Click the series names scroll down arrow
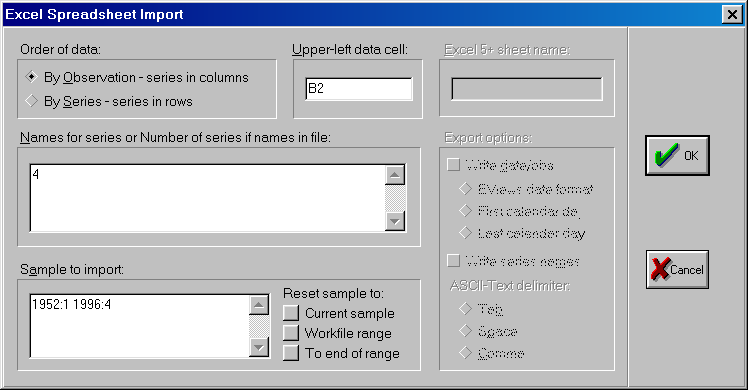 click(x=395, y=221)
